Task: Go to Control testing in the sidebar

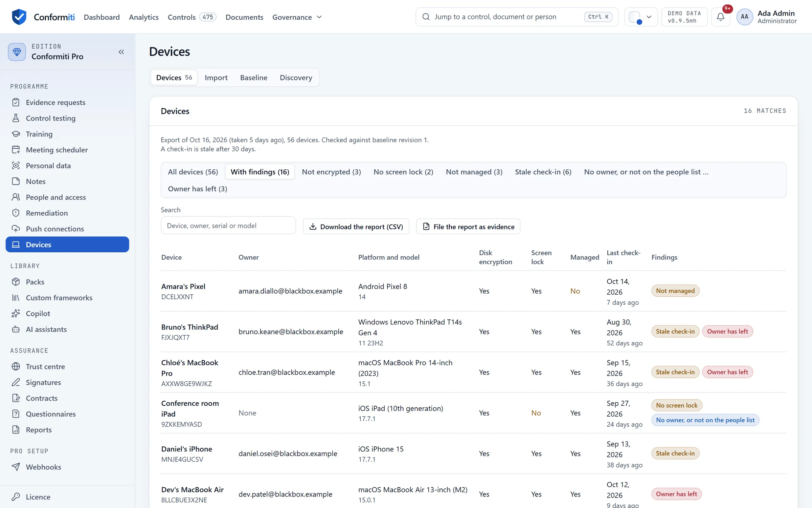Action: (67, 118)
